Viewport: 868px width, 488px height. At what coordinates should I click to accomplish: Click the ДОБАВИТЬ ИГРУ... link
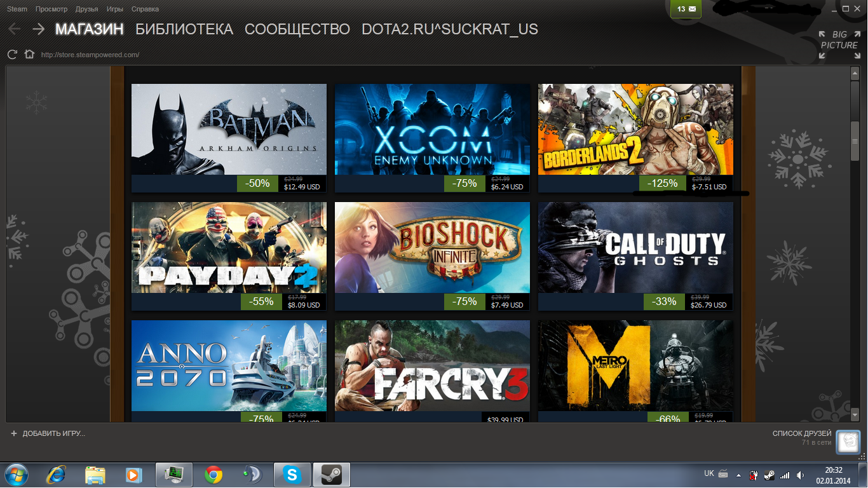[x=54, y=433]
